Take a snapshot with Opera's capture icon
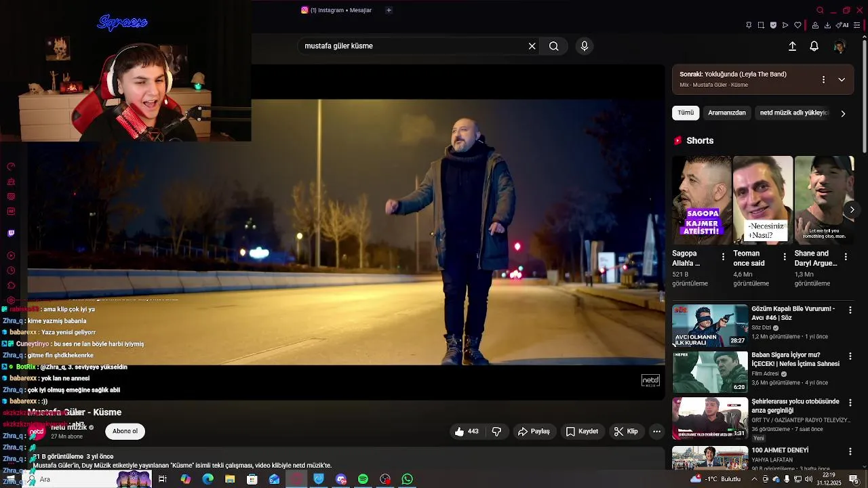The width and height of the screenshot is (868, 488). coord(761,25)
